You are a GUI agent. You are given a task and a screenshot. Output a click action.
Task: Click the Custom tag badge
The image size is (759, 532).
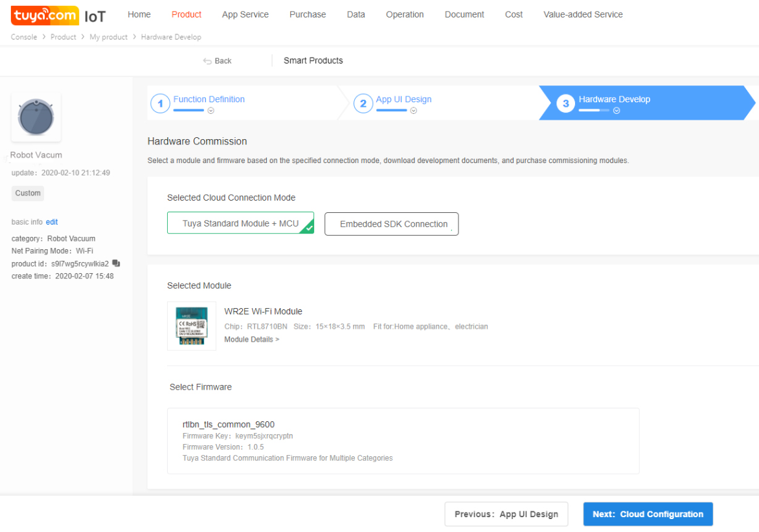tap(27, 193)
